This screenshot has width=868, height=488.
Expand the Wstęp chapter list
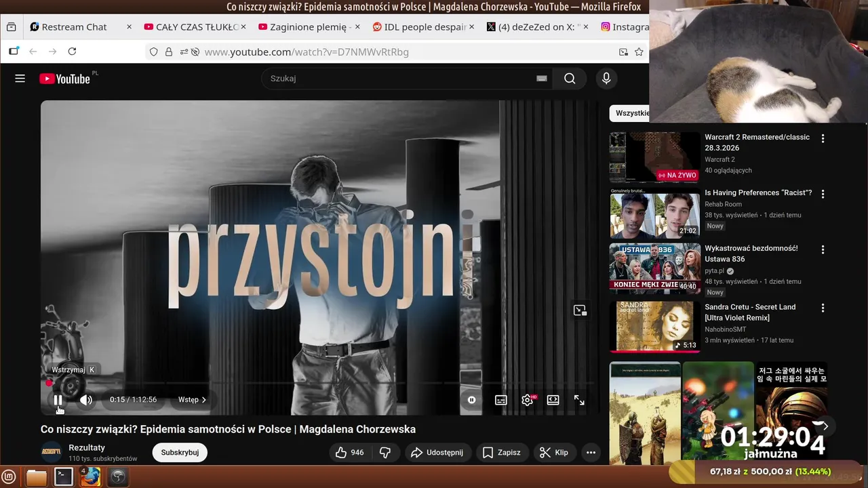coord(192,400)
